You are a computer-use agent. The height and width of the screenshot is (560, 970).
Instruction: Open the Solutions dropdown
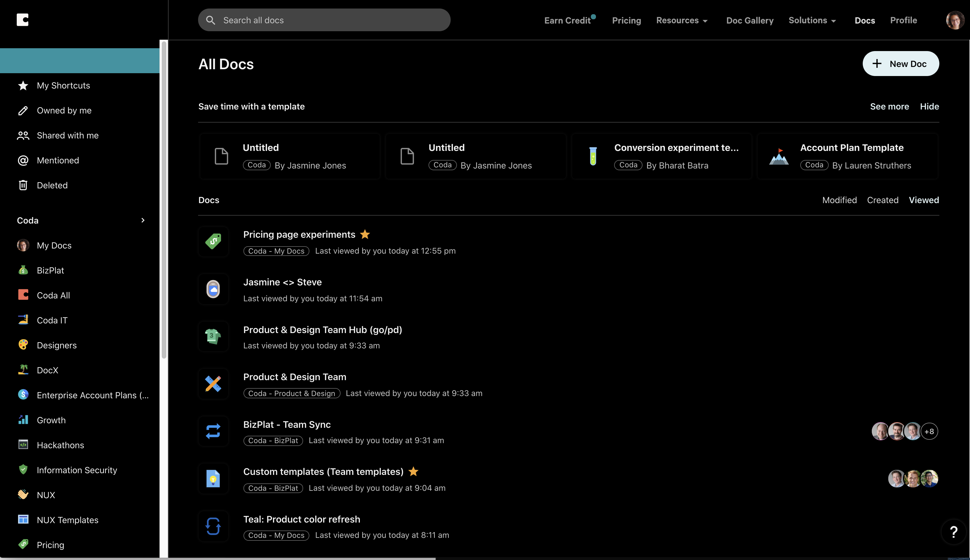point(812,20)
